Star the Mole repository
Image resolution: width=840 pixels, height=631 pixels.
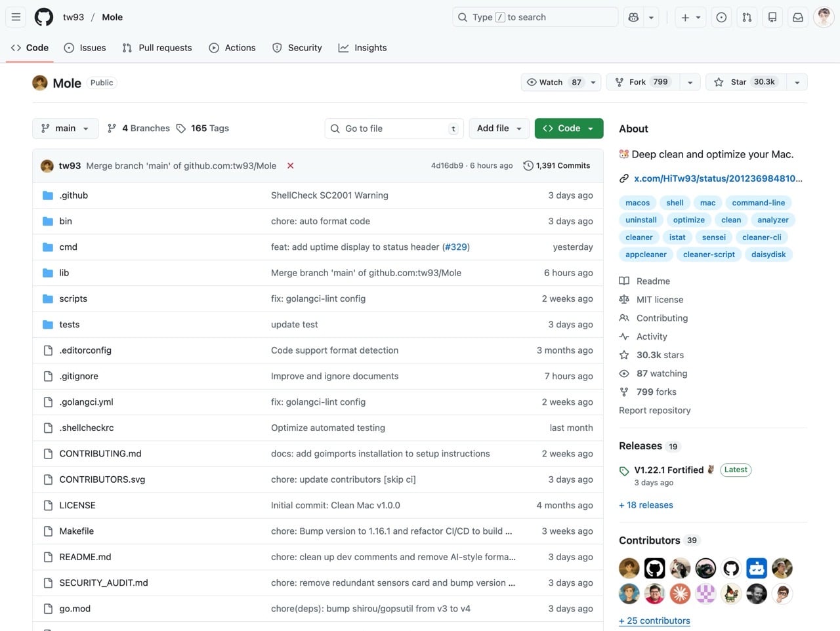coord(745,82)
